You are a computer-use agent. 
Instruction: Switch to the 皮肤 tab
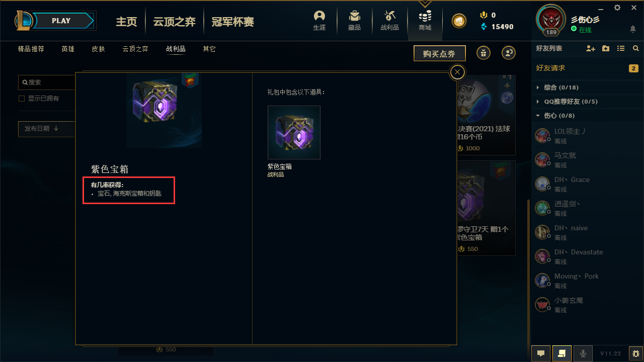pyautogui.click(x=98, y=49)
